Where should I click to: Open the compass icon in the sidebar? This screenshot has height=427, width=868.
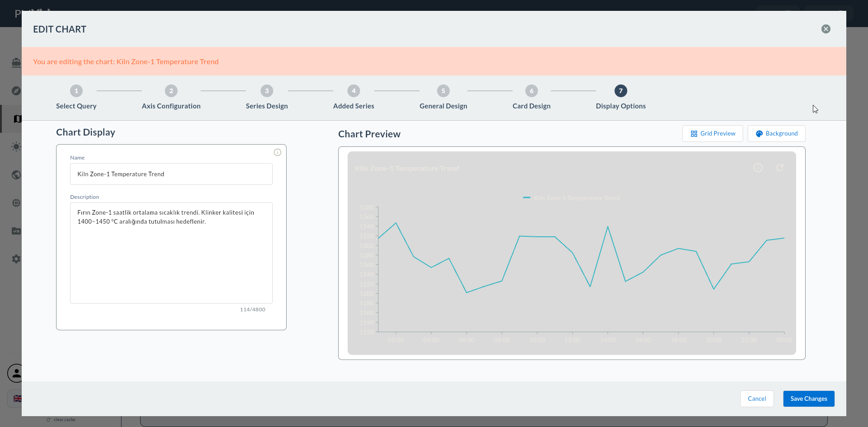[x=16, y=91]
